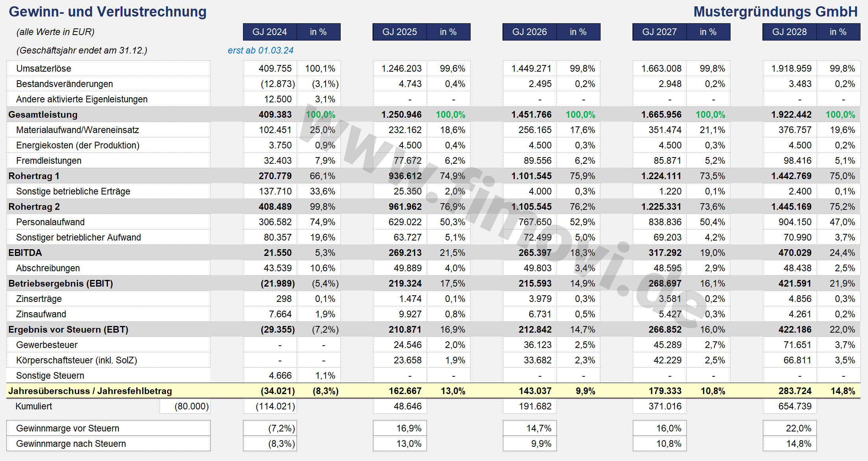Image resolution: width=868 pixels, height=461 pixels.
Task: Click '(Geschäftsjahr endet am 31.12.)' note
Action: [82, 50]
